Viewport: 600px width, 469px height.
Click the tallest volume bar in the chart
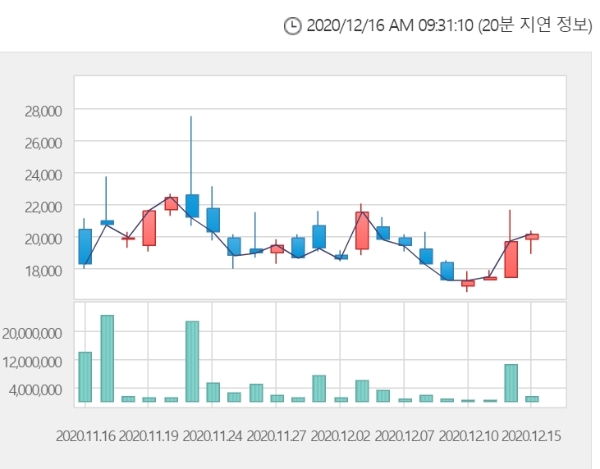[x=107, y=358]
